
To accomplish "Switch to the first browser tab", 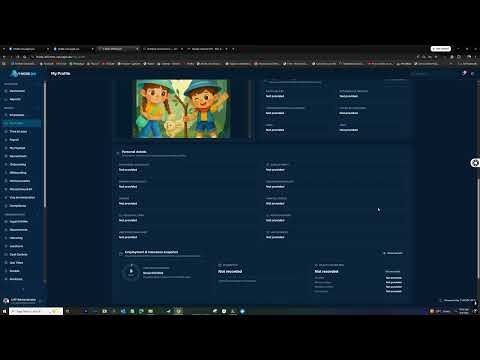I will tap(28, 49).
